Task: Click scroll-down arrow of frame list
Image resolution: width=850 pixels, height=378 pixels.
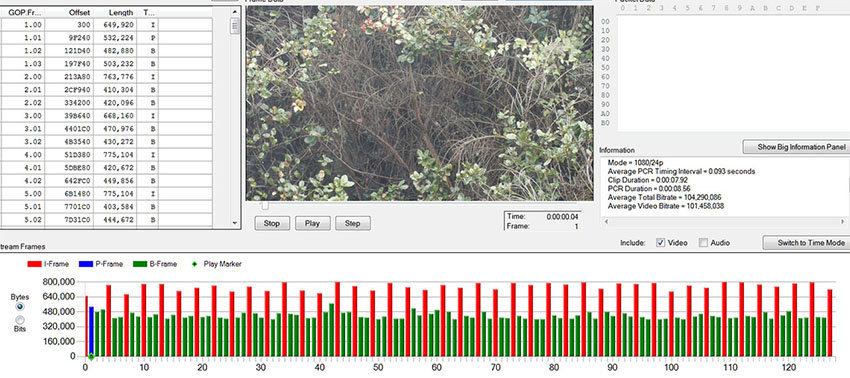Action: 235,223
